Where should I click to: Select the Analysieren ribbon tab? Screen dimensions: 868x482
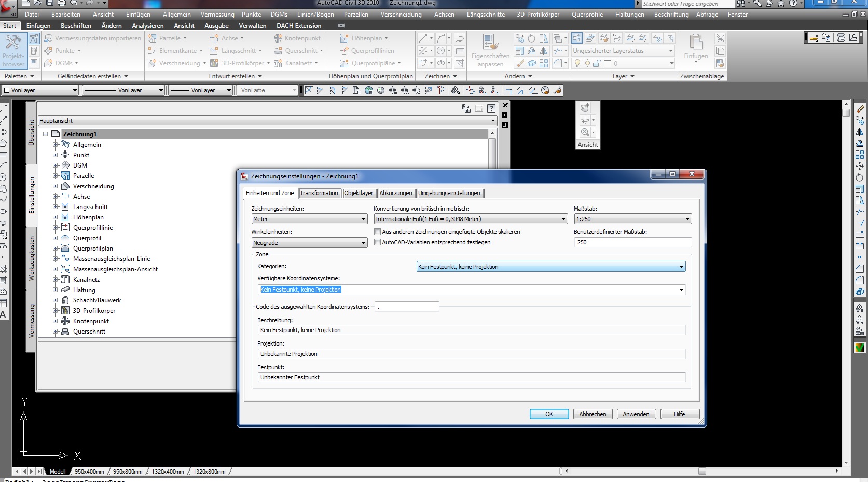point(148,25)
